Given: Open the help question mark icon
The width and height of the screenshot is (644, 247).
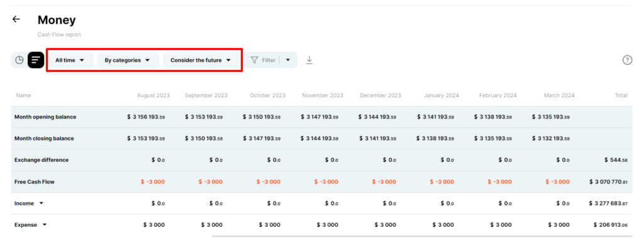Looking at the screenshot, I should click(627, 60).
